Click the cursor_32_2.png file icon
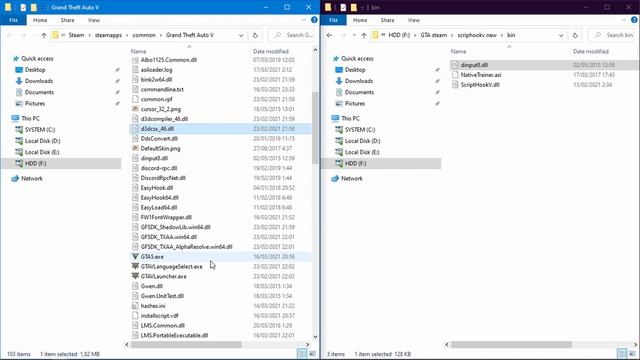The width and height of the screenshot is (640, 360). click(x=135, y=109)
